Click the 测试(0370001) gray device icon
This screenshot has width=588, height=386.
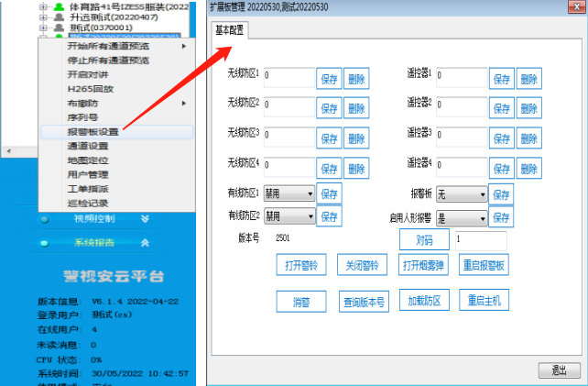60,28
